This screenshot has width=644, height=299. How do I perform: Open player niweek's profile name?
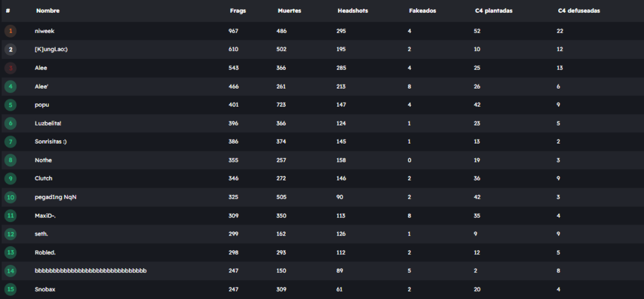(45, 31)
